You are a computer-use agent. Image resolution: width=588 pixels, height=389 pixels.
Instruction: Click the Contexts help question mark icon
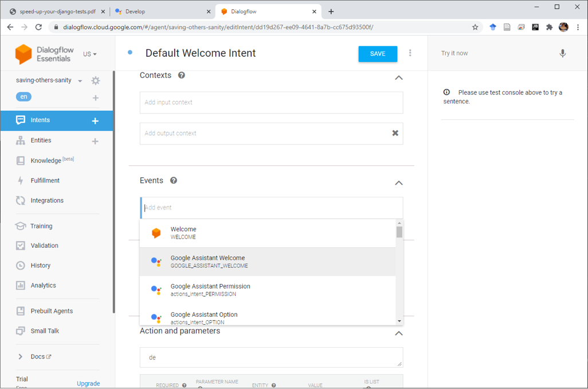coord(182,75)
